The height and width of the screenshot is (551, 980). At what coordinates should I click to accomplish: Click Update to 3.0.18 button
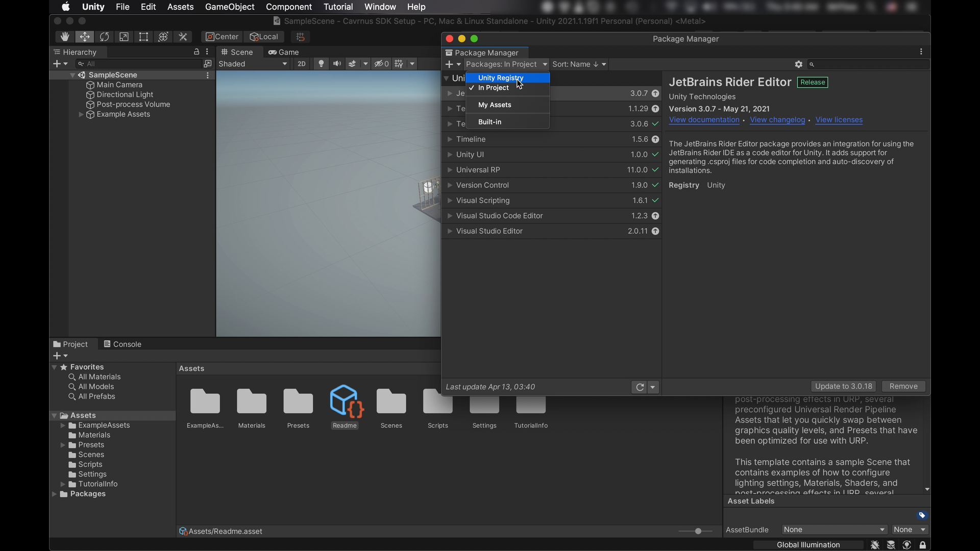pos(843,386)
